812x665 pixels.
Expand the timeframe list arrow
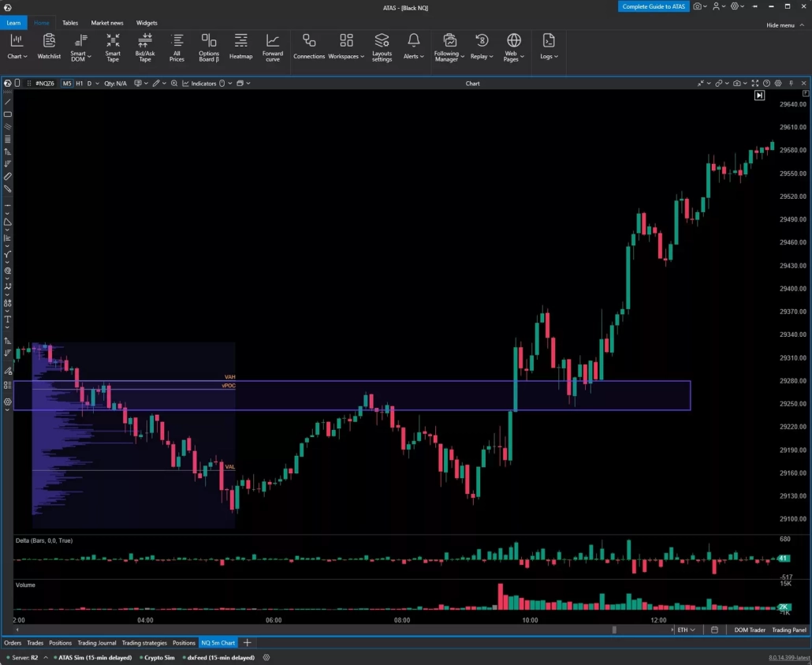(97, 83)
